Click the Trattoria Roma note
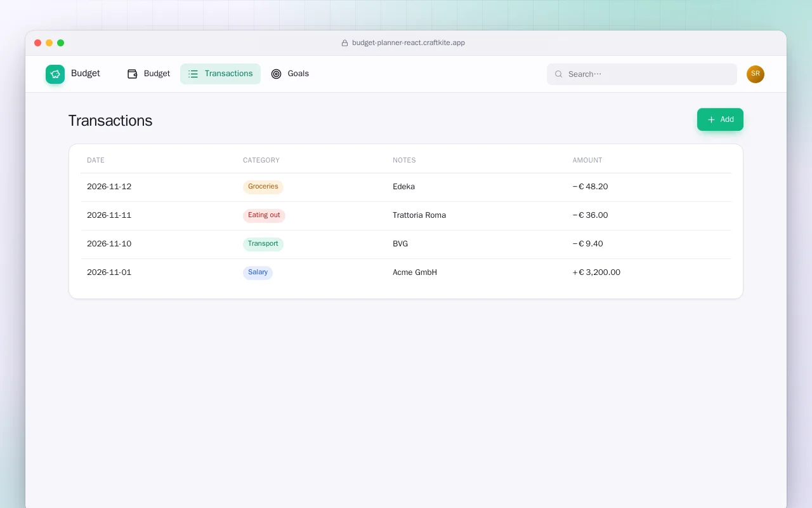 pyautogui.click(x=419, y=215)
